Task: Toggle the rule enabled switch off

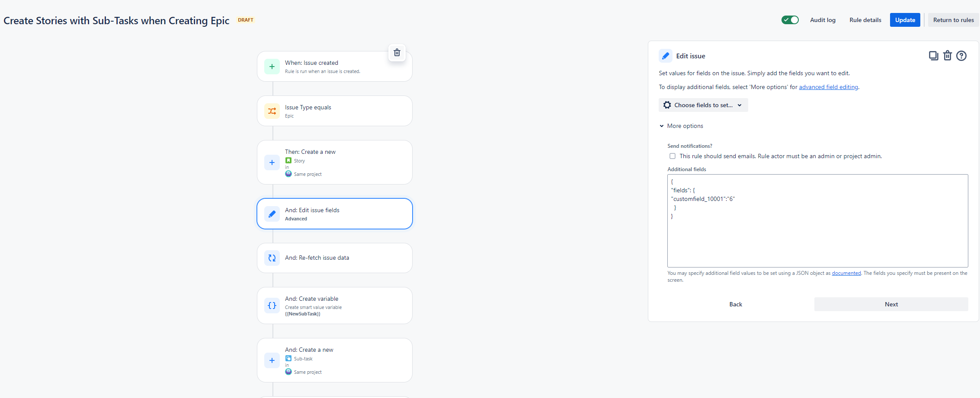Action: (790, 20)
